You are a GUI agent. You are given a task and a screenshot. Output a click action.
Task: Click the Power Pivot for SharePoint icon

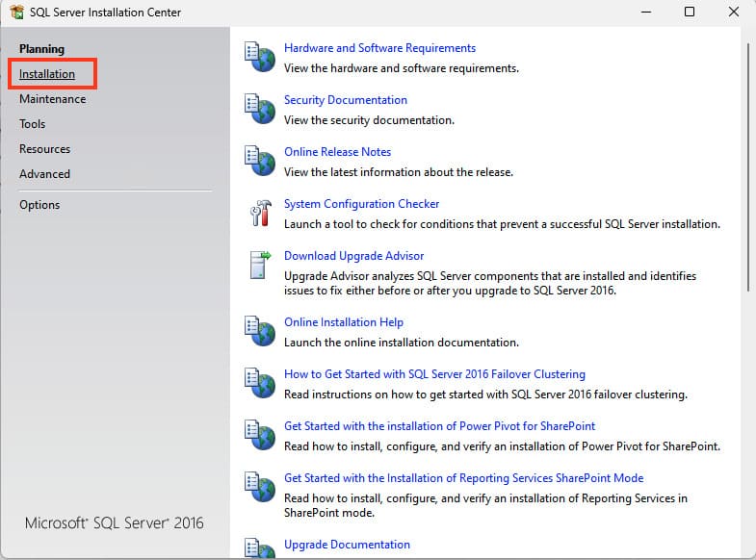[258, 435]
